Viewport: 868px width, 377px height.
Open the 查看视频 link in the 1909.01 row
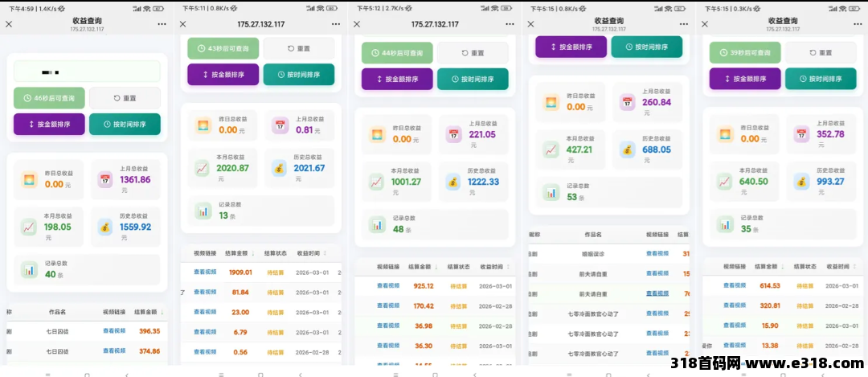click(x=205, y=273)
